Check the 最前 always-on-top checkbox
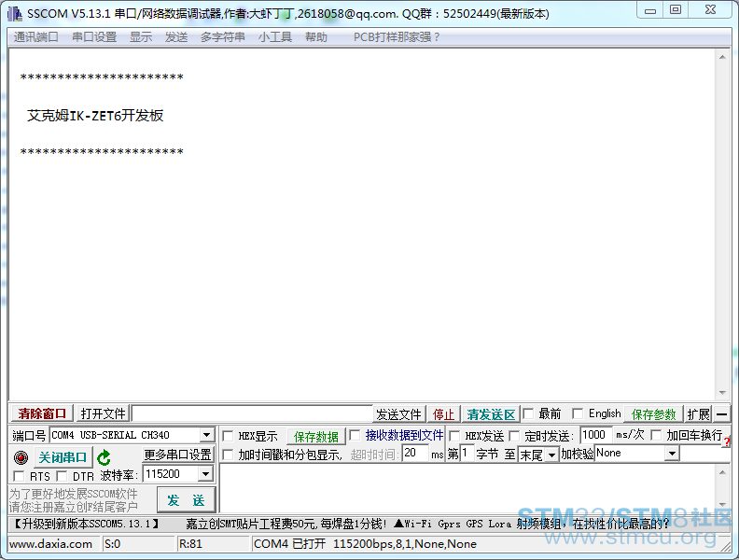Screen dimensions: 739x560 pos(528,413)
